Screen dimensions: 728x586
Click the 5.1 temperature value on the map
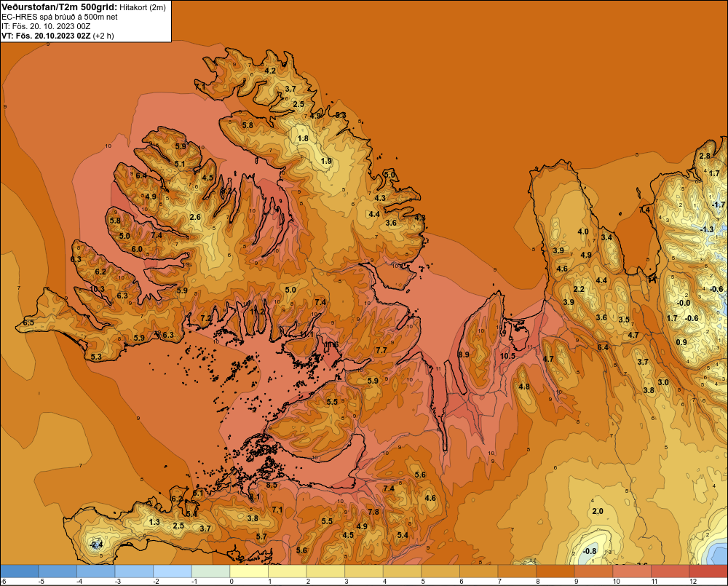point(180,164)
